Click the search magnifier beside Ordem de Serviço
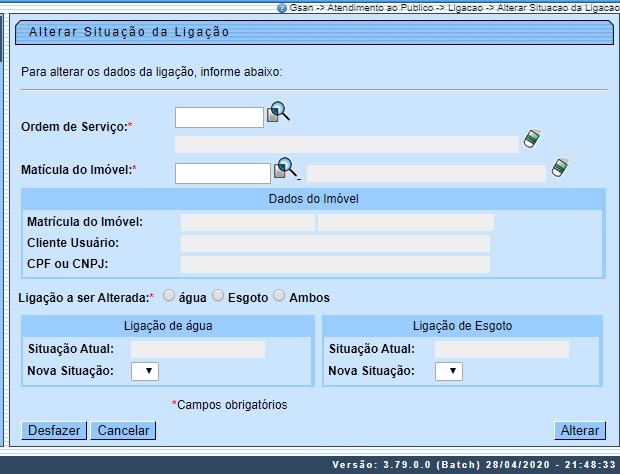Viewport: 620px width, 474px height. (x=278, y=113)
